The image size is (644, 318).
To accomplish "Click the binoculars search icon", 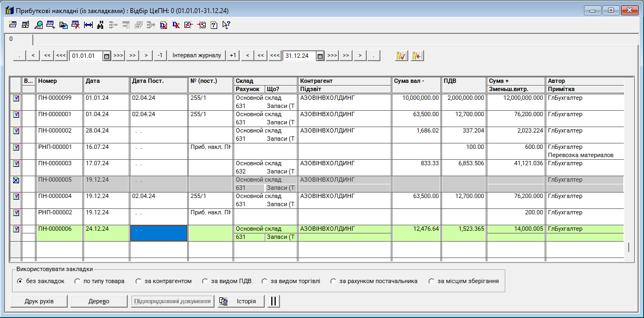I will coord(100,25).
